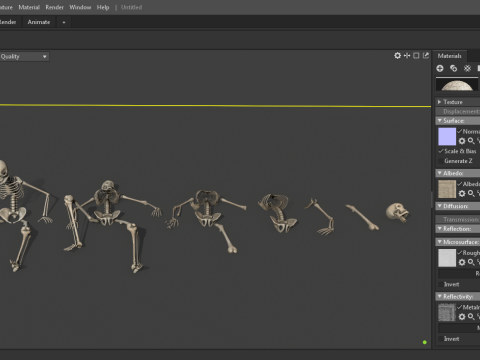
Task: Click the third Materials toolbar icon beside duplicate
Action: coord(467,68)
